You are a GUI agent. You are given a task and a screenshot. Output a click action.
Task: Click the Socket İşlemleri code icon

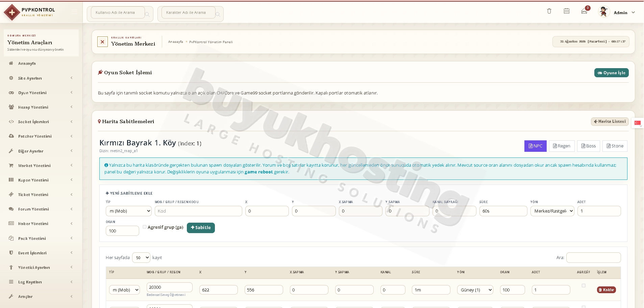pos(11,122)
